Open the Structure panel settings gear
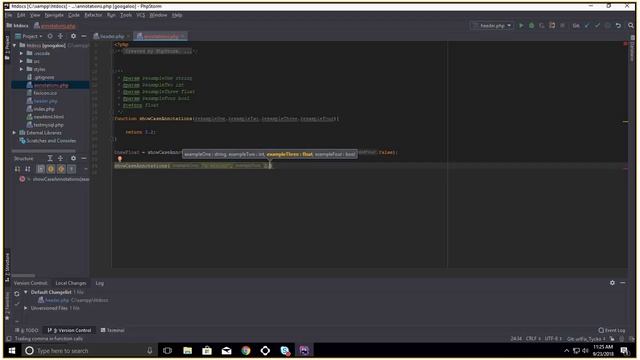Screen dimensions: 640x360 point(73,158)
